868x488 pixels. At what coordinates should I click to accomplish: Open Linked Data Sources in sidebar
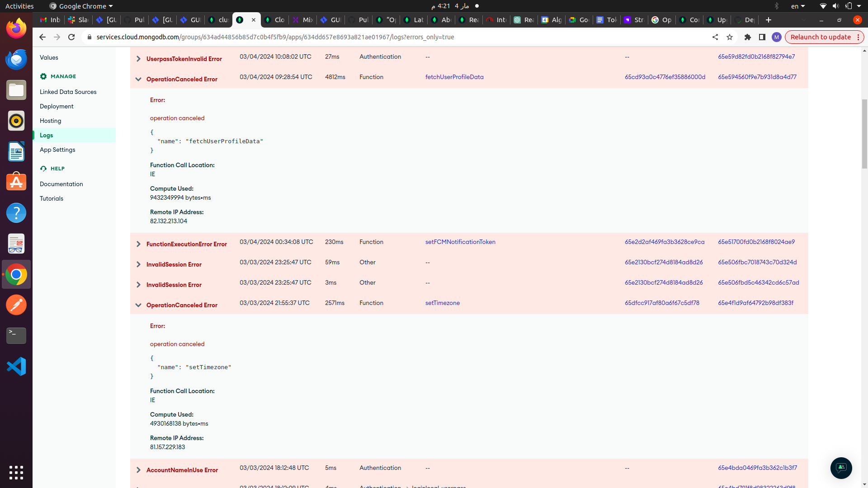[68, 92]
